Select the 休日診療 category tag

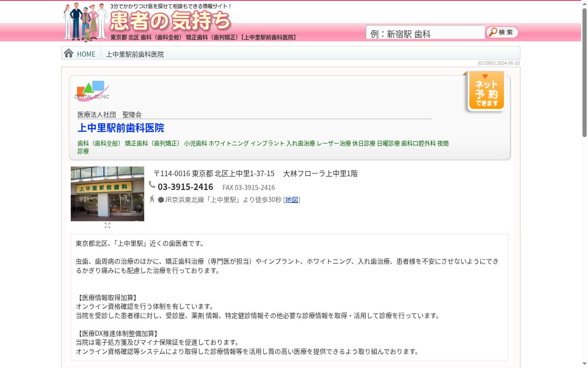coord(364,144)
